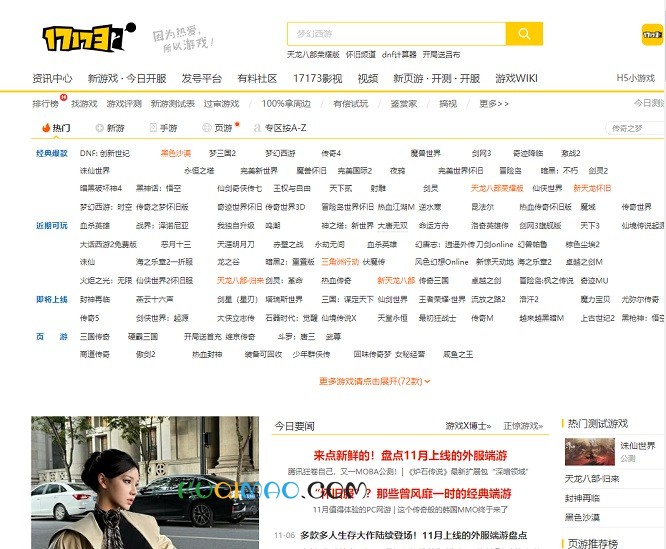This screenshot has width=666, height=549.
Task: Open 龙之谷 game link
Action: pyautogui.click(x=228, y=262)
